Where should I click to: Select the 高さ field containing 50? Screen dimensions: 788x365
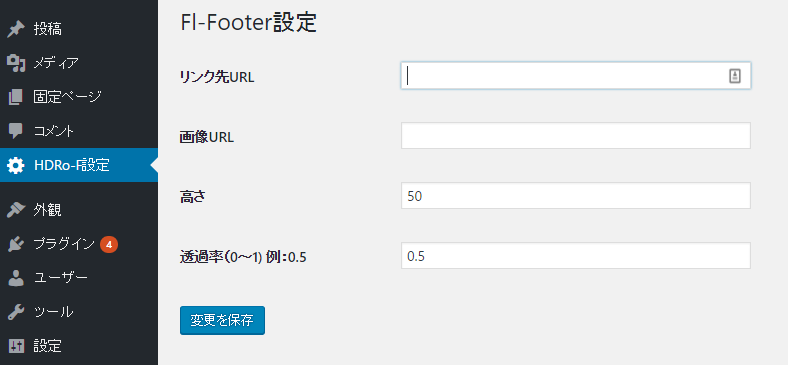click(575, 196)
